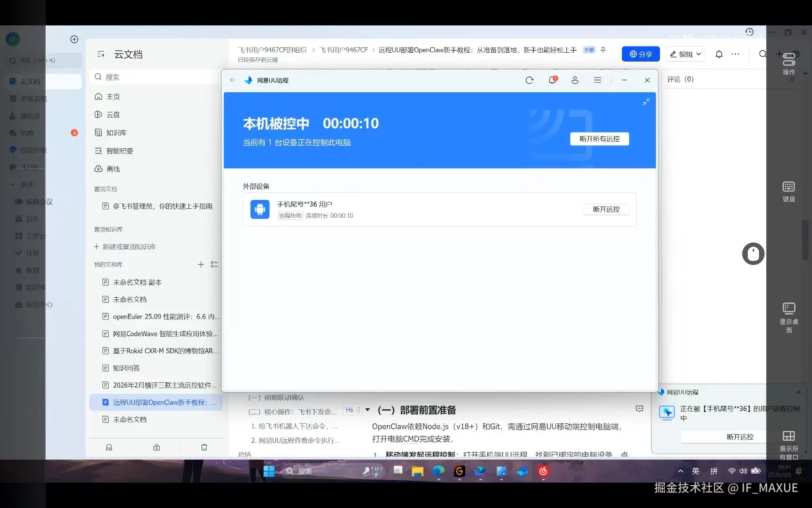Viewport: 812px width, 508px height.
Task: Click the Android device icon
Action: 260,209
